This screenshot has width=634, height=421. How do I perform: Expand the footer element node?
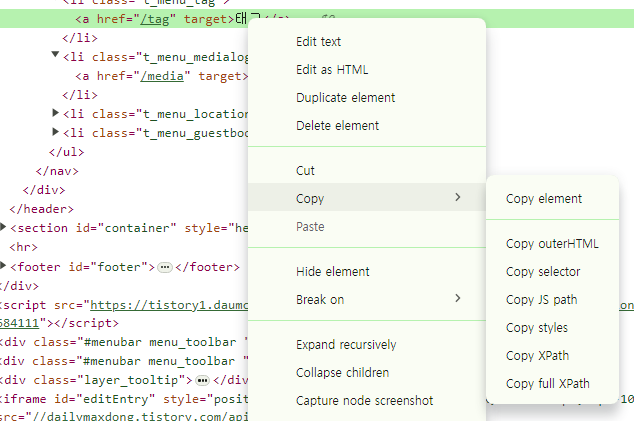click(3, 266)
